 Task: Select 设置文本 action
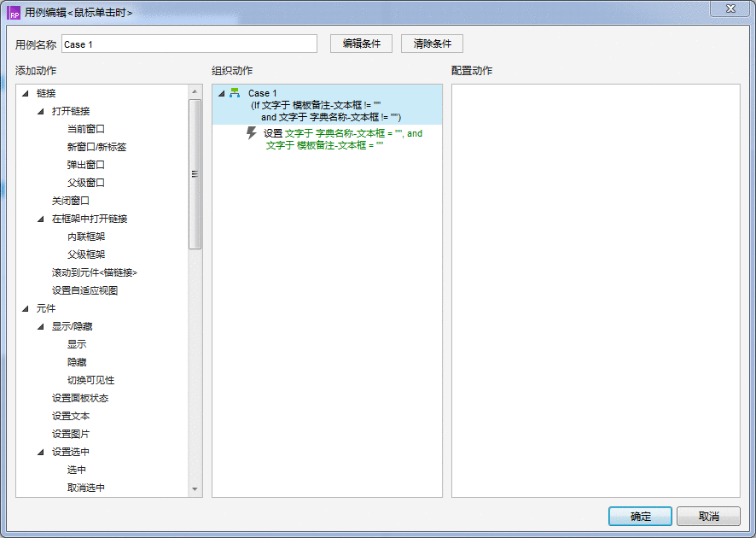coord(70,416)
